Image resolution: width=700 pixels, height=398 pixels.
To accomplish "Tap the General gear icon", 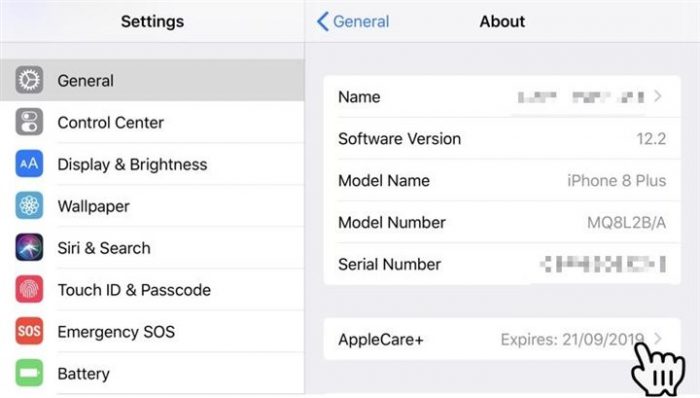I will point(29,80).
